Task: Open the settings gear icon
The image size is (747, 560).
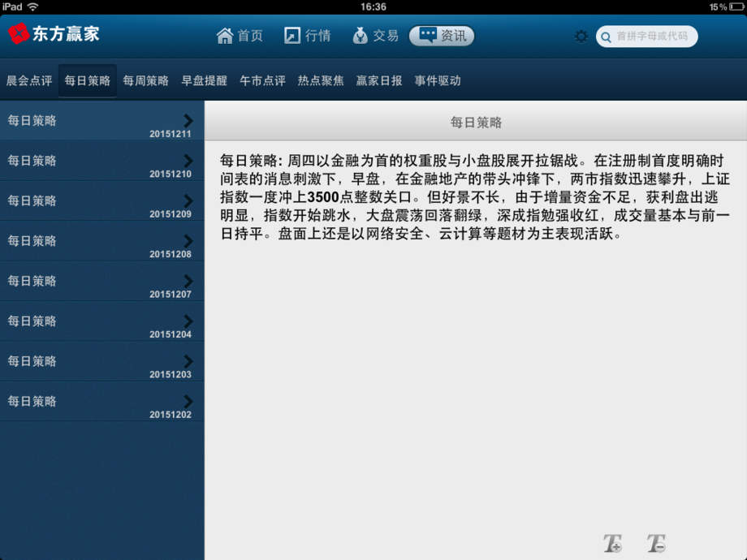Action: point(580,36)
